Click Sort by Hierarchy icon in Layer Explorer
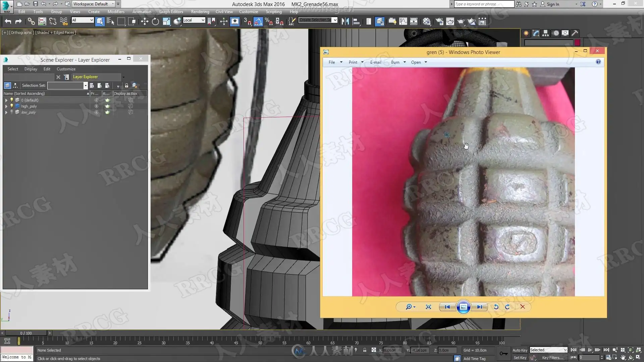Viewport: 644px width, 362px height. coord(15,85)
